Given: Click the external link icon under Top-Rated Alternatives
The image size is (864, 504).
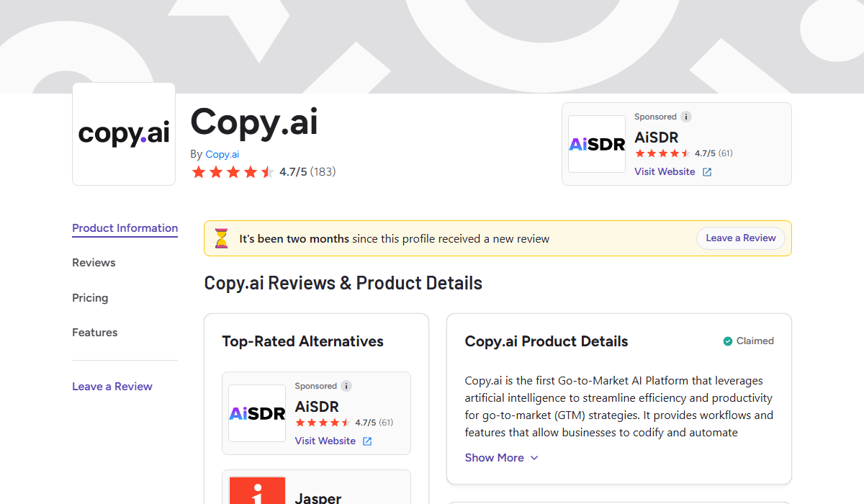Looking at the screenshot, I should 367,441.
